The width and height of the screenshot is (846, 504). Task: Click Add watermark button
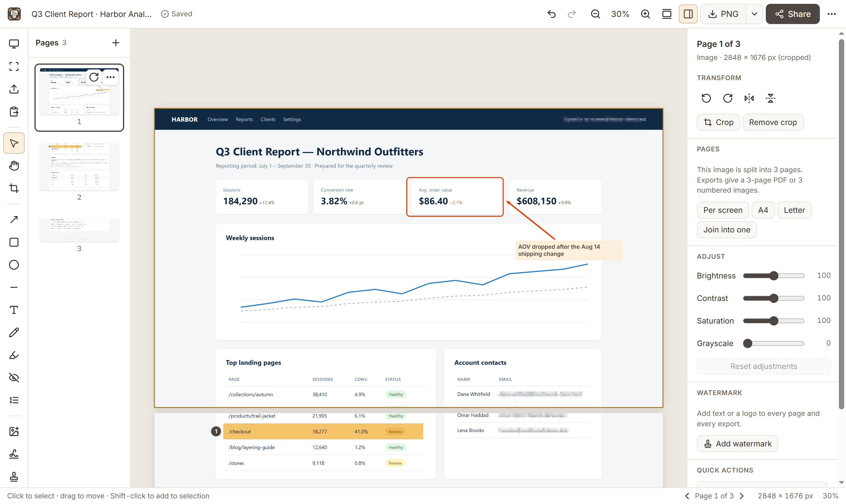click(737, 444)
